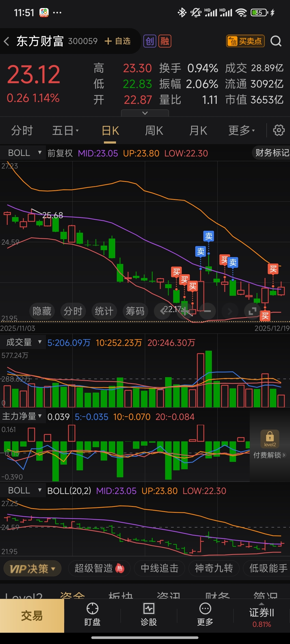The image size is (290, 644).
Task: Select the 低吸能手 indicator chip
Action: coord(267,568)
